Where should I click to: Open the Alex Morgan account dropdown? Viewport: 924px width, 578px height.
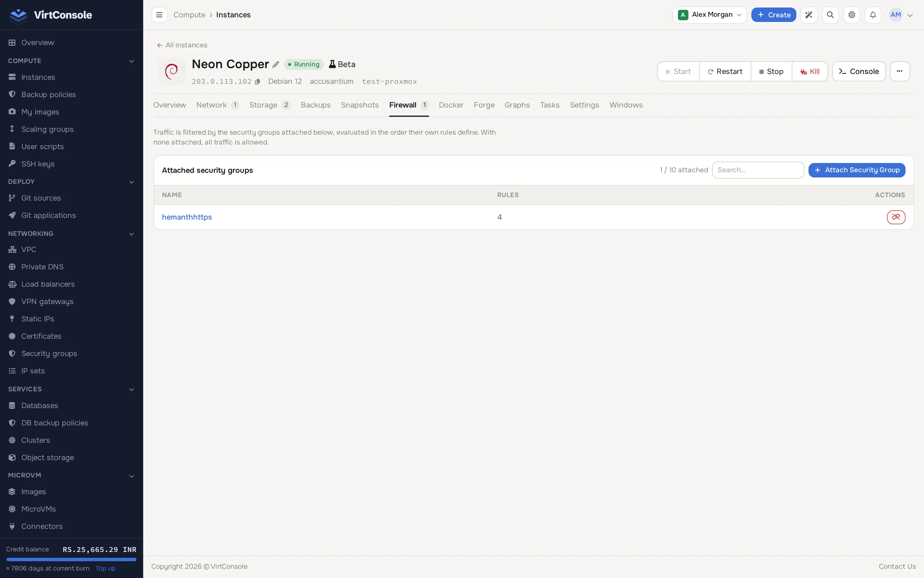709,15
